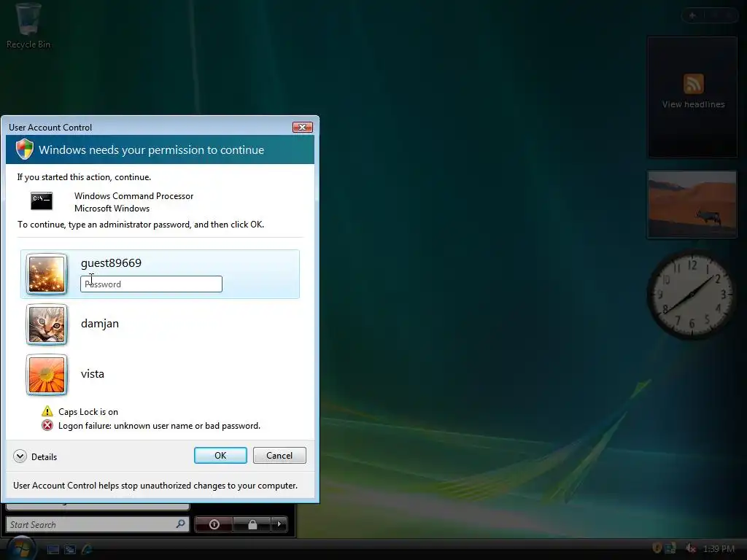Click the sidebar add gadgets plus button

pyautogui.click(x=693, y=16)
